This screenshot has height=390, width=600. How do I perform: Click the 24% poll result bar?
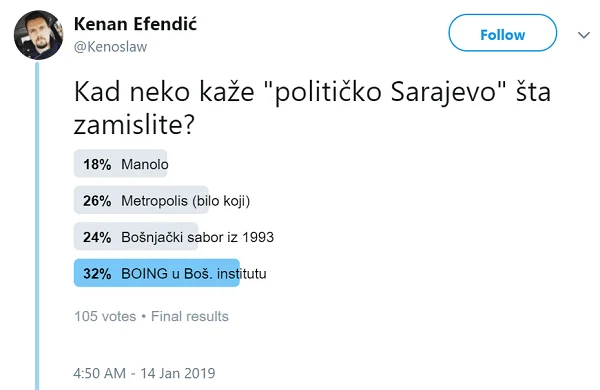[136, 236]
